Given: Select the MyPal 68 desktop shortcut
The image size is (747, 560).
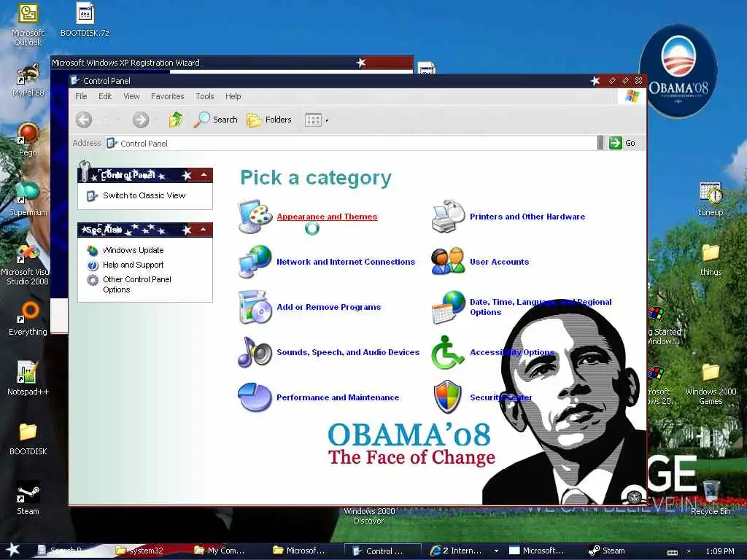Looking at the screenshot, I should tap(28, 80).
